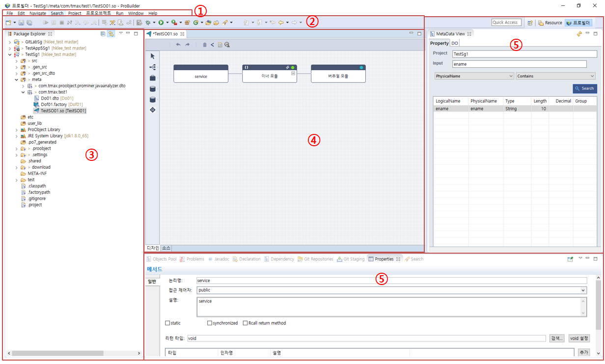Open the Git Staging tab
This screenshot has height=364, width=605.
351,259
